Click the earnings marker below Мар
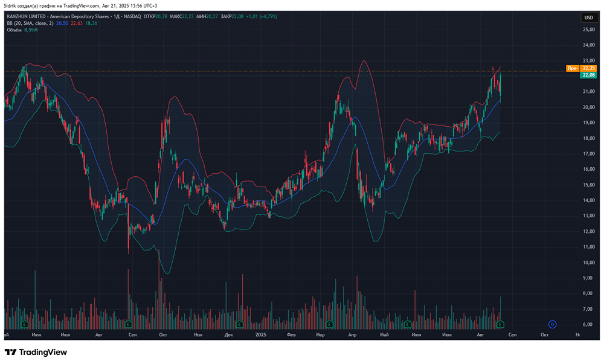The width and height of the screenshot is (604, 364). (x=329, y=324)
